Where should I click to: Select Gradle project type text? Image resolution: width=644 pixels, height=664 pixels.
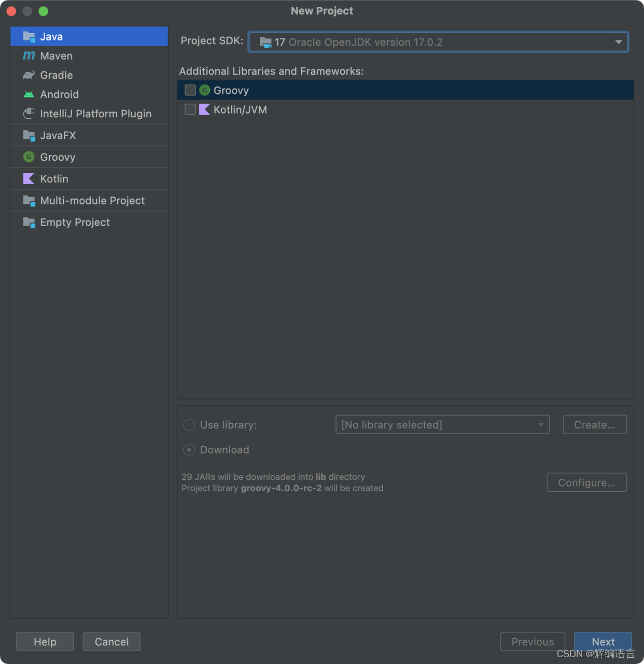point(57,75)
